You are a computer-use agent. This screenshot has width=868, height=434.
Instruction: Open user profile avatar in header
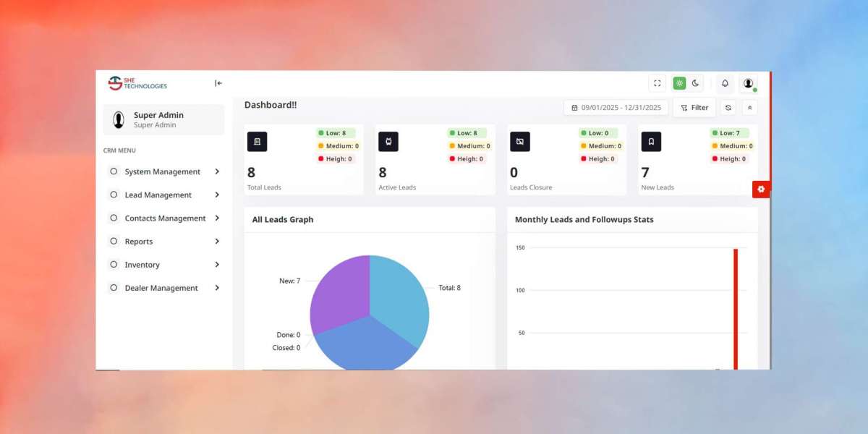749,83
